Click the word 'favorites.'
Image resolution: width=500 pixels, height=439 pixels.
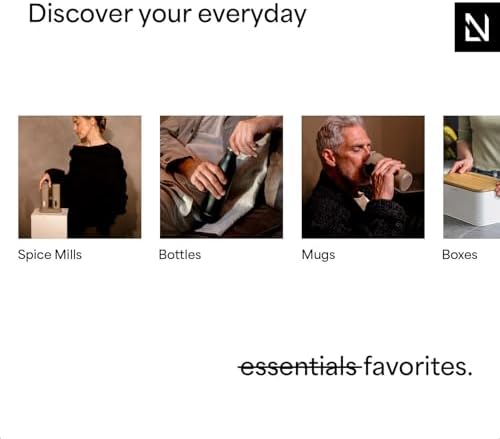pyautogui.click(x=418, y=366)
